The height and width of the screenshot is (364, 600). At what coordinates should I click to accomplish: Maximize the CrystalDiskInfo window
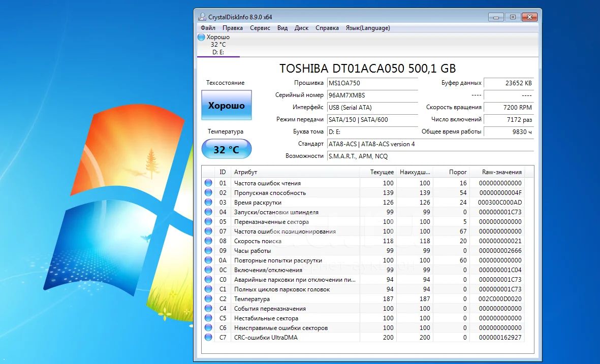(x=513, y=17)
